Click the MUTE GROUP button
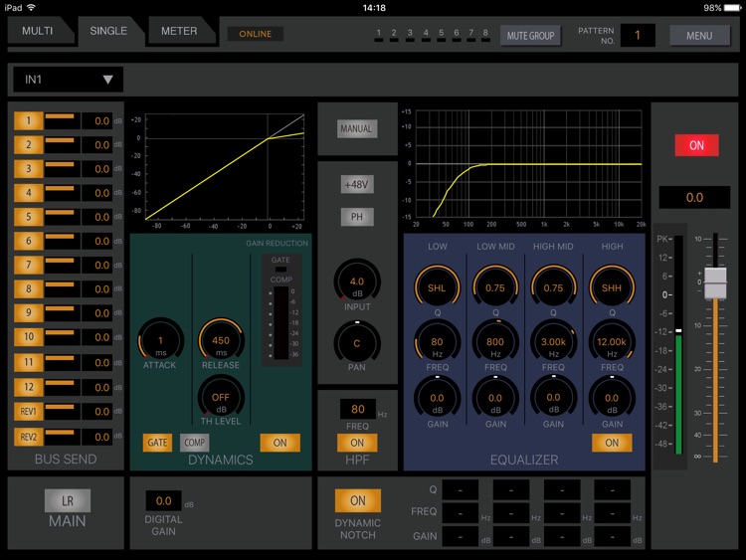This screenshot has width=746, height=560. [x=530, y=36]
